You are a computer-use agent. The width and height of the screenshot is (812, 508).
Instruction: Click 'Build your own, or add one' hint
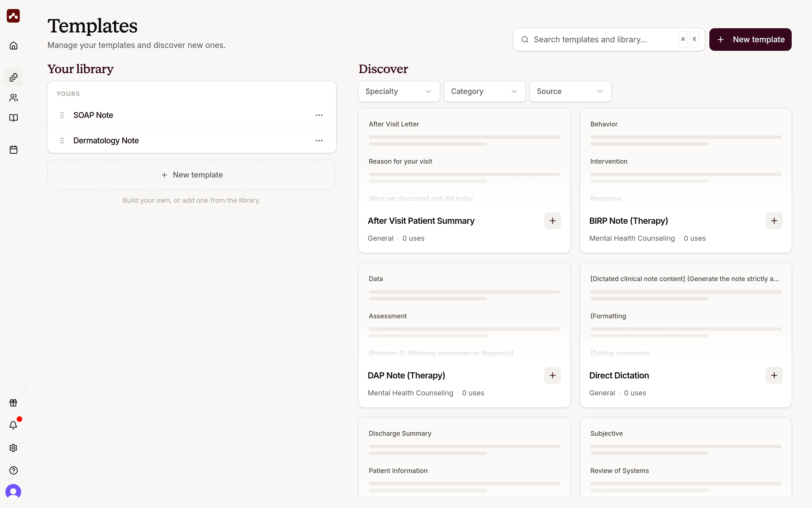pyautogui.click(x=192, y=200)
